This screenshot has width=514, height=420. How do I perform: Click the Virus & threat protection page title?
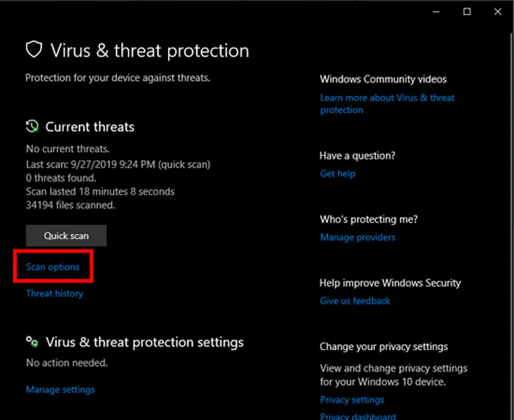pos(150,51)
